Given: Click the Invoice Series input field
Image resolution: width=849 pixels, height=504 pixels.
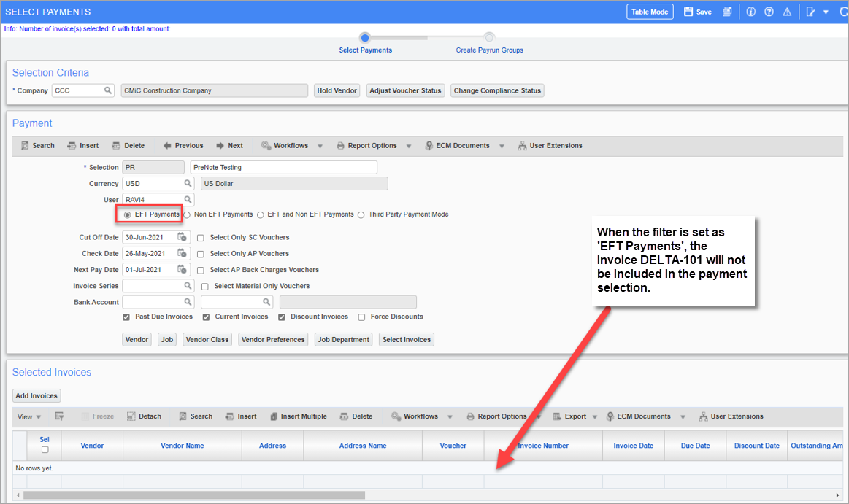Looking at the screenshot, I should coord(153,285).
